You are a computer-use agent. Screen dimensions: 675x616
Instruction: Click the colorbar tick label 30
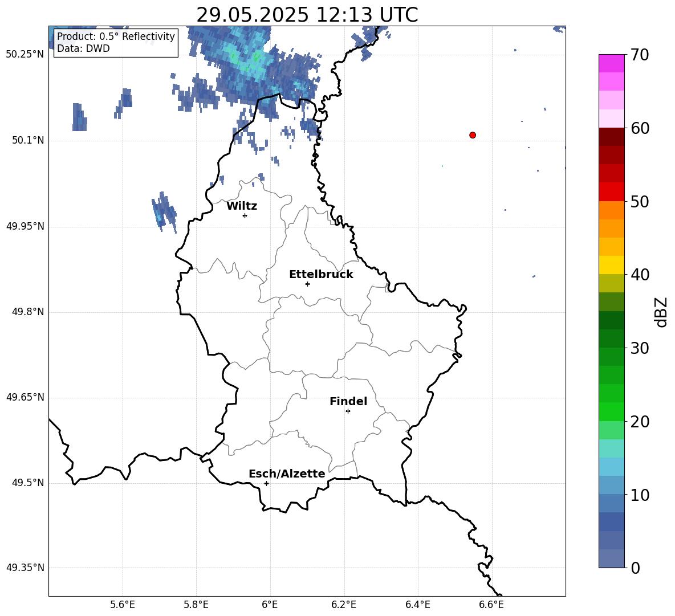click(640, 348)
